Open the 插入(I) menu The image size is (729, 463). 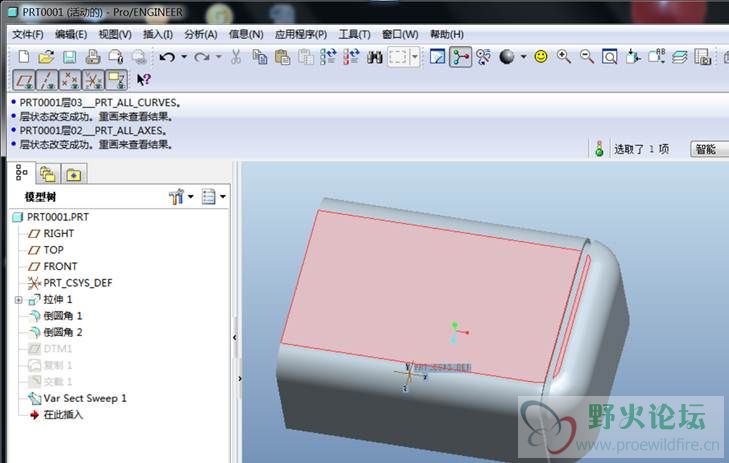click(158, 34)
